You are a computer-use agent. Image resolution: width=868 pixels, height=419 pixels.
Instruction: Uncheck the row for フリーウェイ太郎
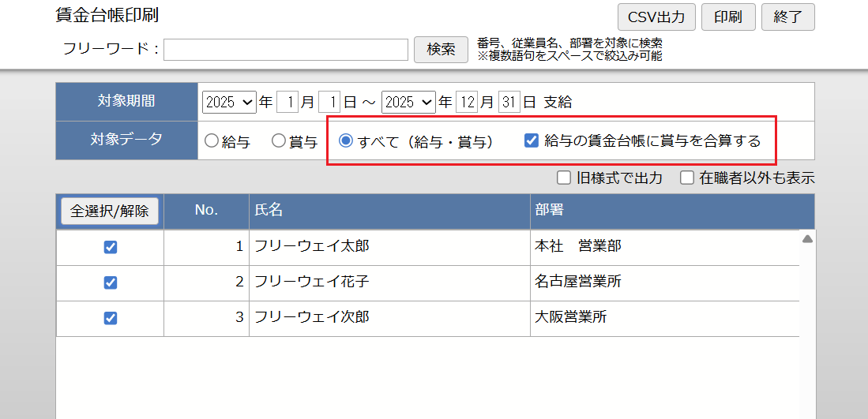click(x=111, y=247)
